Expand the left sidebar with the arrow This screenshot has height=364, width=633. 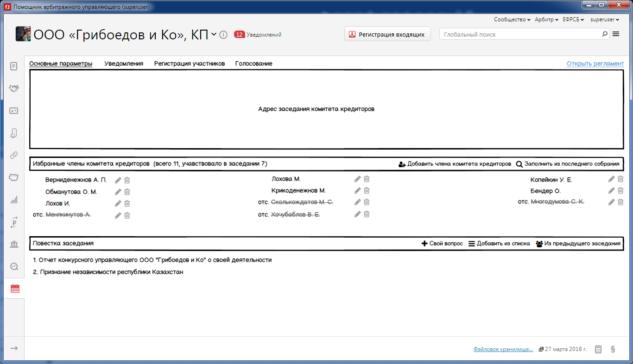click(14, 348)
